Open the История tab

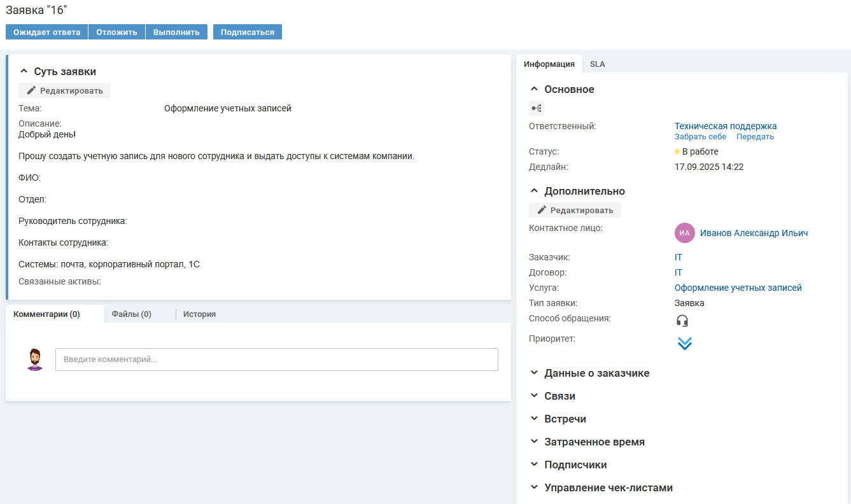pos(199,314)
